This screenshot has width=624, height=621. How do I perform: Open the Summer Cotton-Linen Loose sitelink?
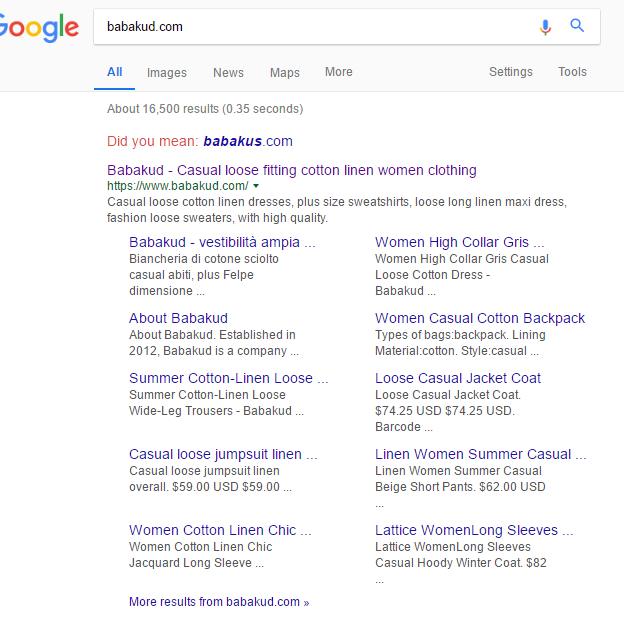click(228, 378)
